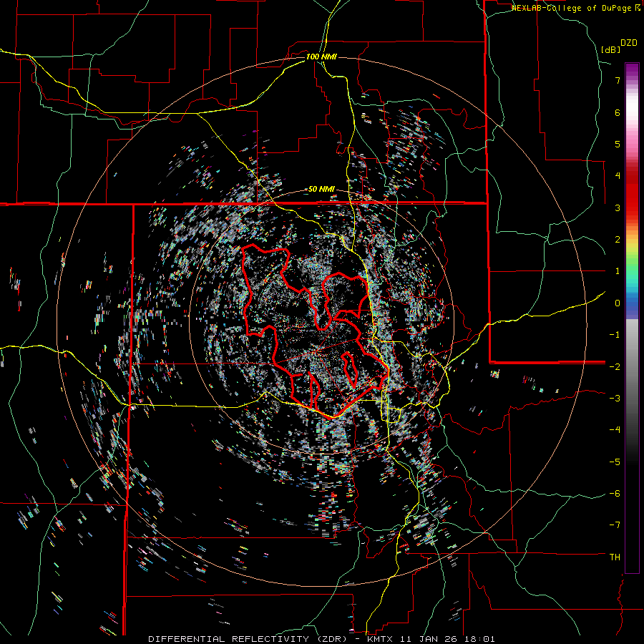Click the 5 value on the scale
This screenshot has height=644, width=644.
618,144
